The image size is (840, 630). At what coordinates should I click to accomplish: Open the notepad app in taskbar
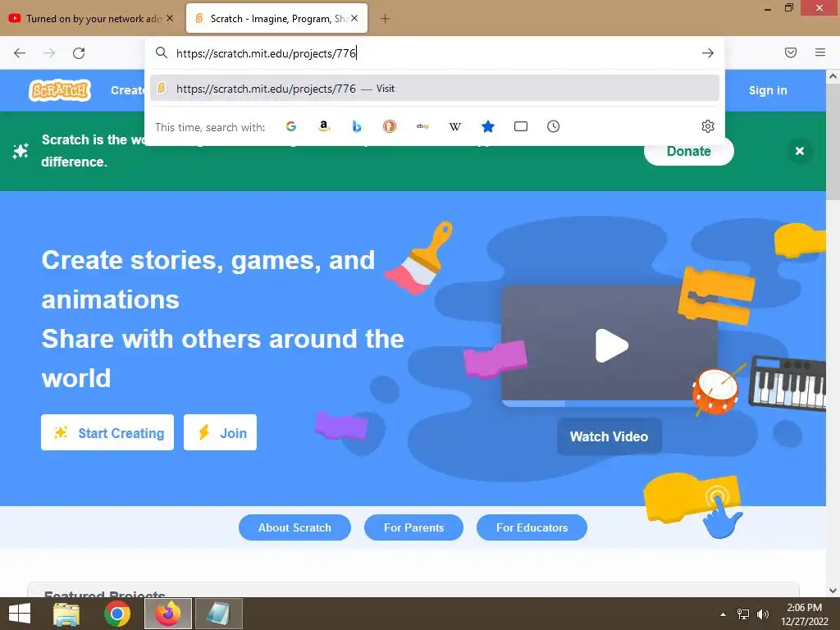(218, 614)
